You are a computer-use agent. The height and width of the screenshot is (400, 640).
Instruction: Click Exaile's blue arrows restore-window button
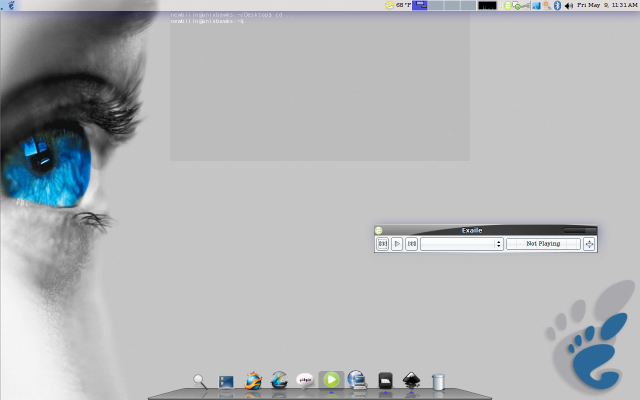tap(589, 244)
